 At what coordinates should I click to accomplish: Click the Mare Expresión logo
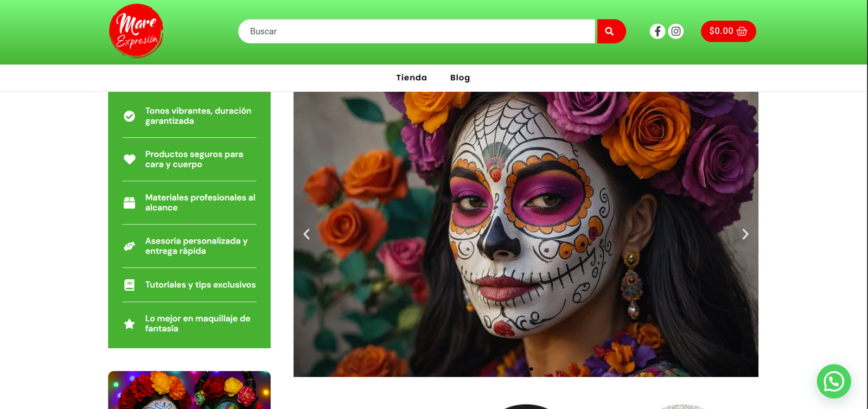click(136, 31)
